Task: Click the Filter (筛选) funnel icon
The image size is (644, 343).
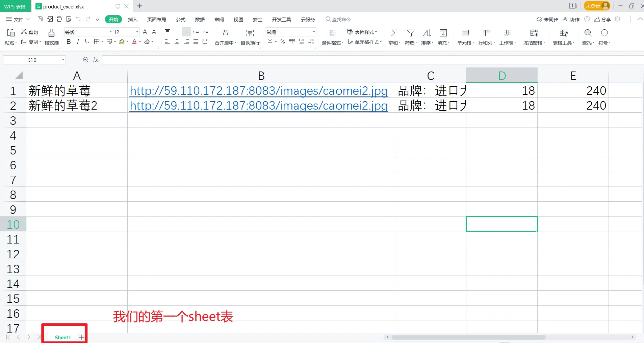Action: [411, 33]
